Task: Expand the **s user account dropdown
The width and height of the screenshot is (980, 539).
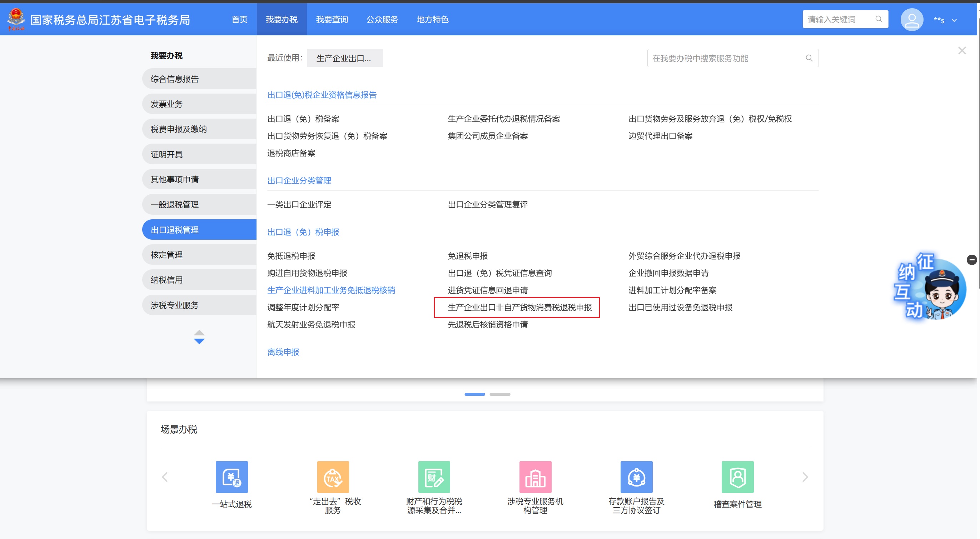Action: click(x=954, y=21)
